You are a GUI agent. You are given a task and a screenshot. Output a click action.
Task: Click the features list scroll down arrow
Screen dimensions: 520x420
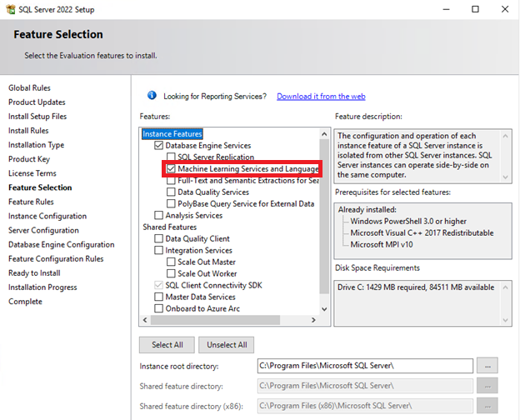pyautogui.click(x=324, y=309)
